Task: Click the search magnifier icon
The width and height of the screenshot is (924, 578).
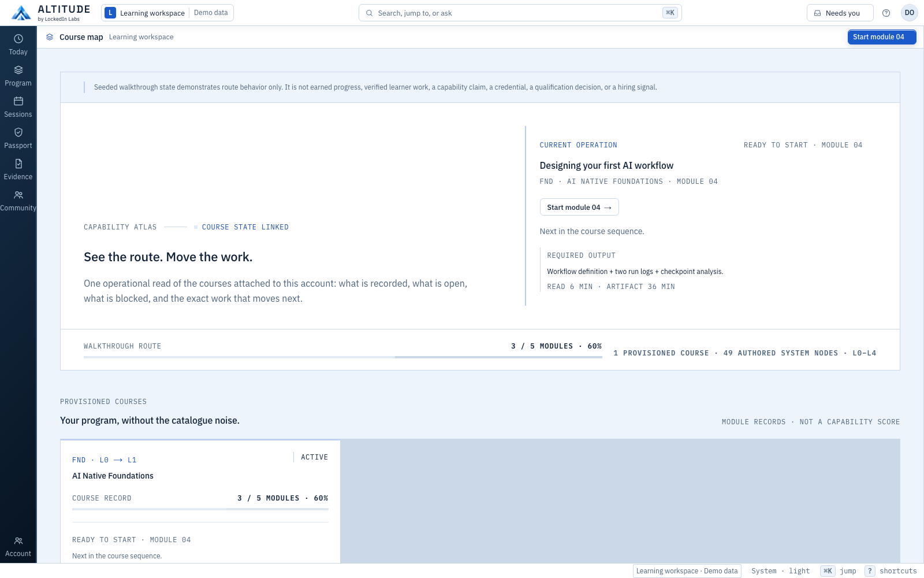Action: (369, 13)
